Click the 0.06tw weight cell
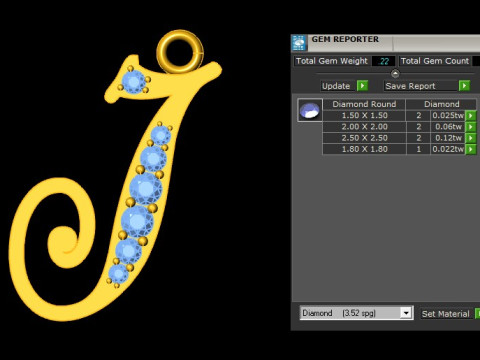 [448, 127]
